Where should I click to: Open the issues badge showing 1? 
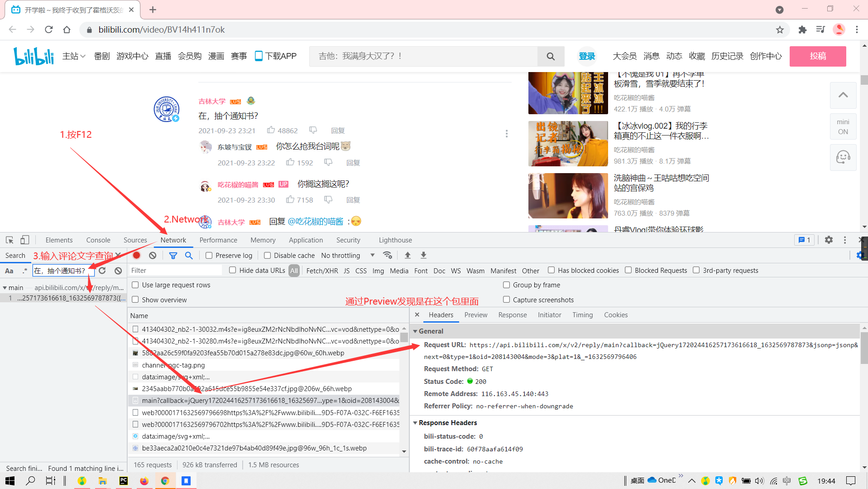tap(805, 240)
